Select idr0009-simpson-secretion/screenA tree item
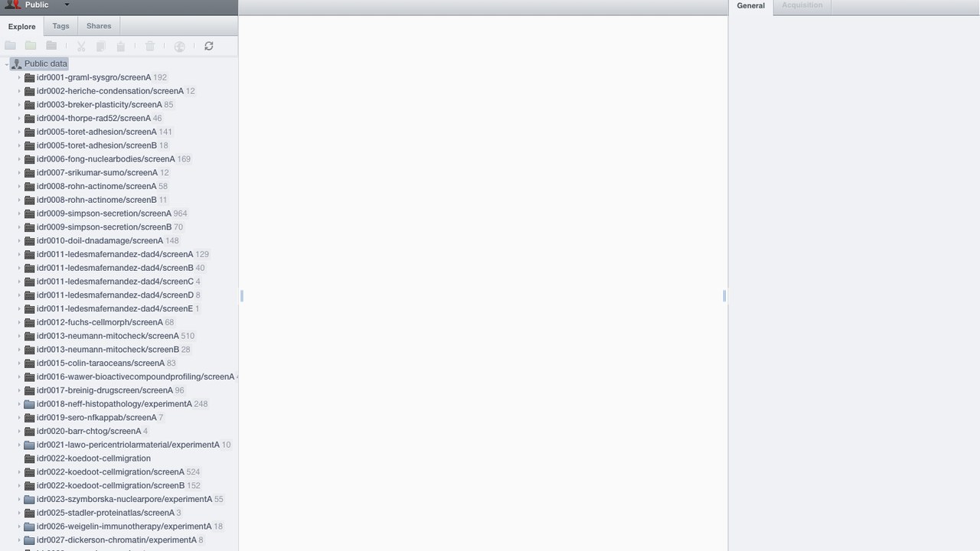 (106, 214)
